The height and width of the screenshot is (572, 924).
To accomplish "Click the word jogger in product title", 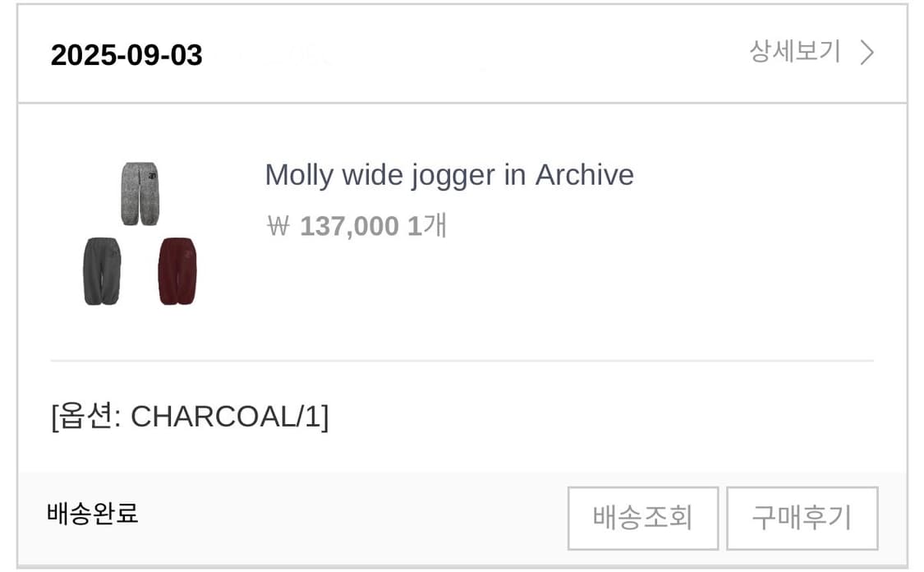I will click(453, 177).
